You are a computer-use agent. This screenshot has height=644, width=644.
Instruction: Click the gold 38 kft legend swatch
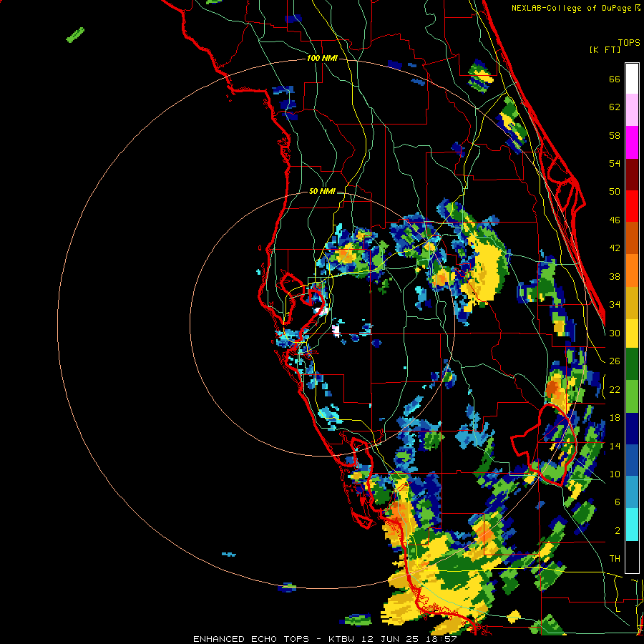pos(632,303)
